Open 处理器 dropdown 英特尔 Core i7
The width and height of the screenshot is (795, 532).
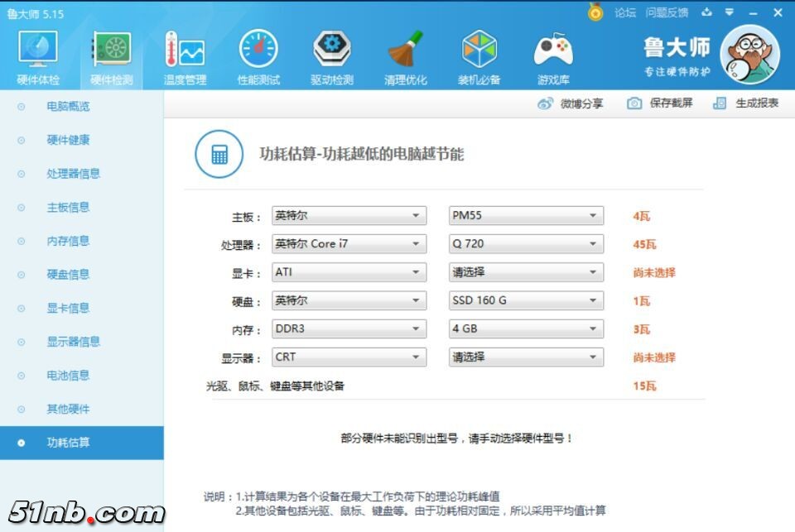click(x=349, y=244)
